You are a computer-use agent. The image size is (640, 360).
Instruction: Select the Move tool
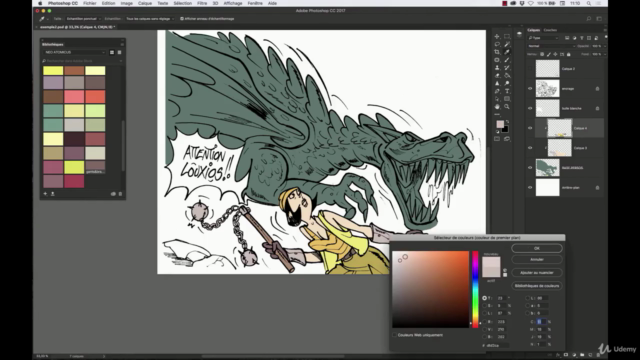(497, 37)
